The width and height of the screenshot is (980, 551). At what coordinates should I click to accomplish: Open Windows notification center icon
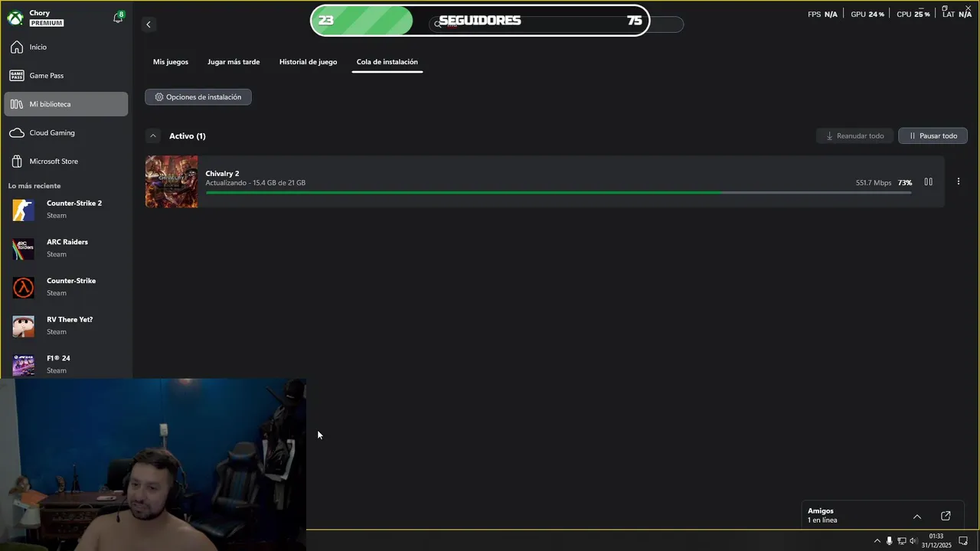coord(963,541)
